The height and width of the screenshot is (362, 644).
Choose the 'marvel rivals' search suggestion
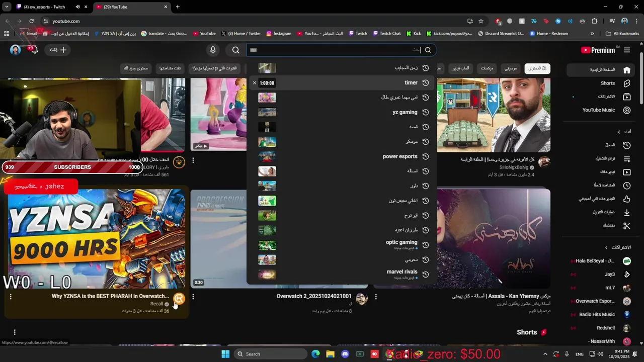[x=342, y=275]
